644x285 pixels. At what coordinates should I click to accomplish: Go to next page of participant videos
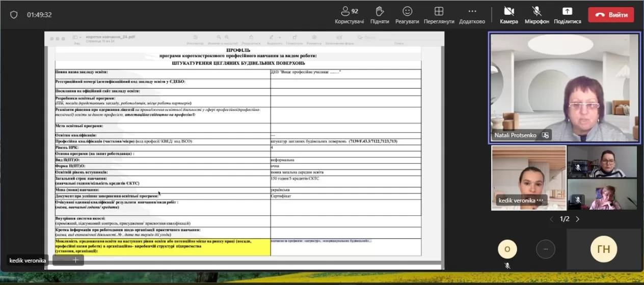coord(577,219)
